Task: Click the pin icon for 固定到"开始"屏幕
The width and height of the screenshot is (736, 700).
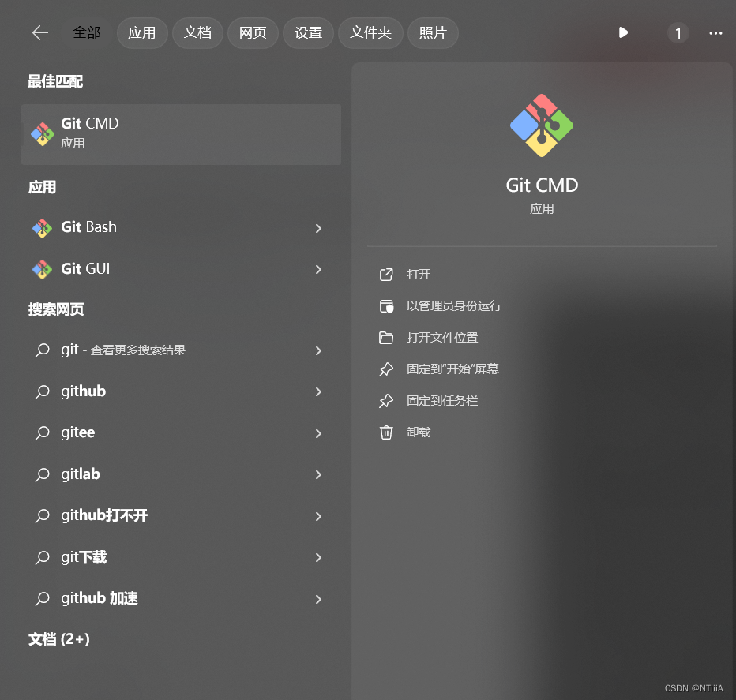Action: (x=386, y=369)
